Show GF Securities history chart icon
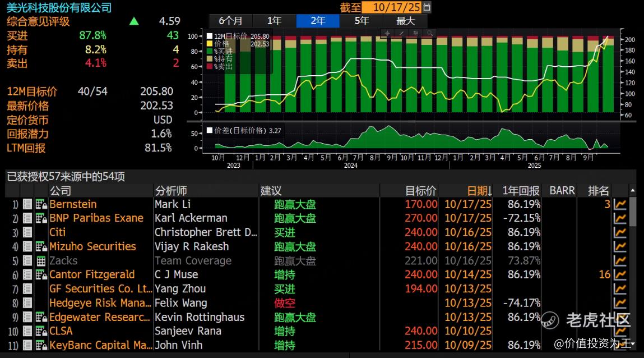This screenshot has width=644, height=358. click(620, 288)
